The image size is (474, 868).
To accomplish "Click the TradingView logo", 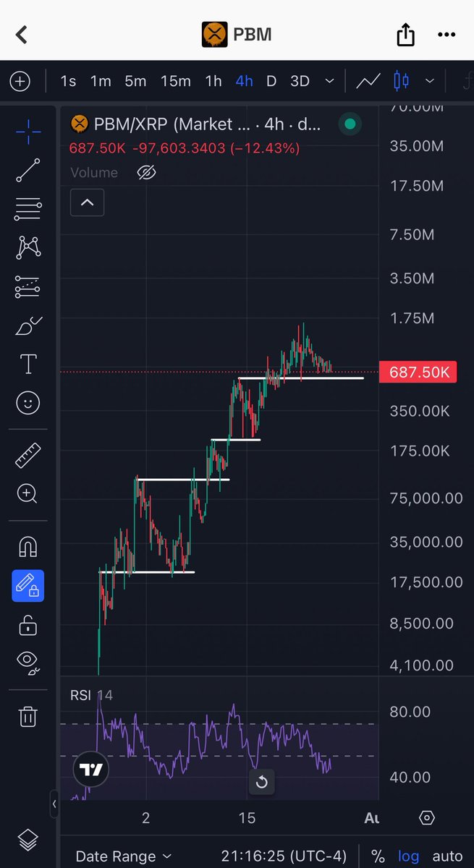I will click(90, 770).
